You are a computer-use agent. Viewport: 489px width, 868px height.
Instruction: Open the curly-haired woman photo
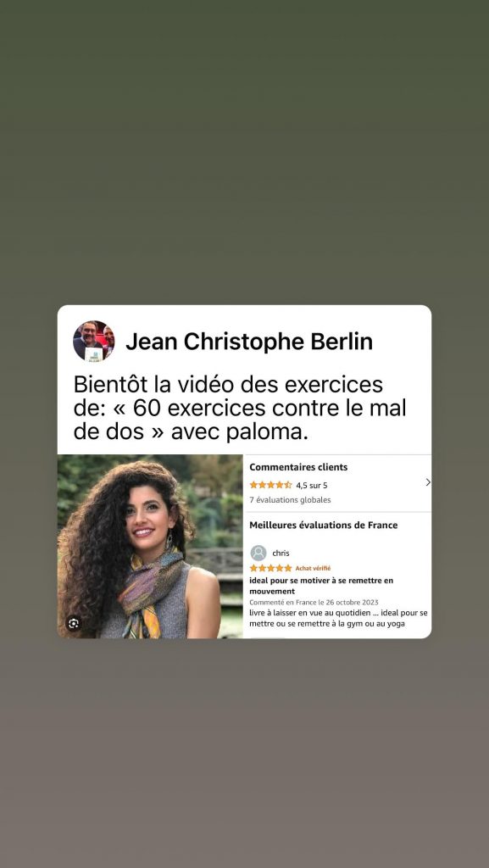click(150, 547)
